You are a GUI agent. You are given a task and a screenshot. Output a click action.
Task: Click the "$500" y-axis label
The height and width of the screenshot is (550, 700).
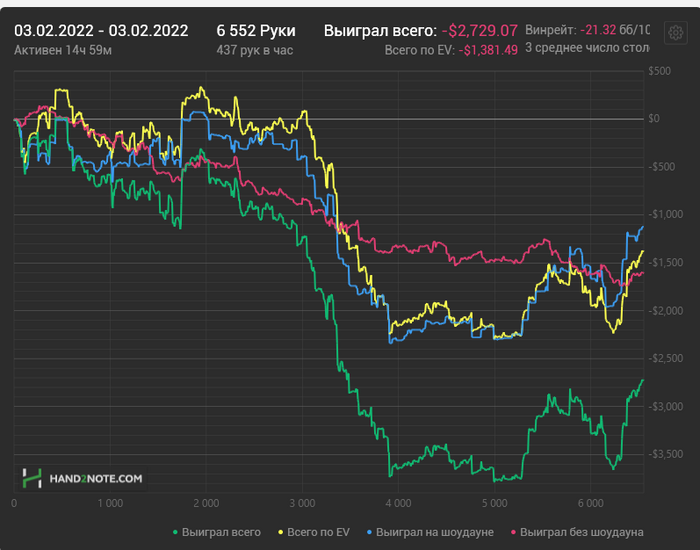click(659, 71)
